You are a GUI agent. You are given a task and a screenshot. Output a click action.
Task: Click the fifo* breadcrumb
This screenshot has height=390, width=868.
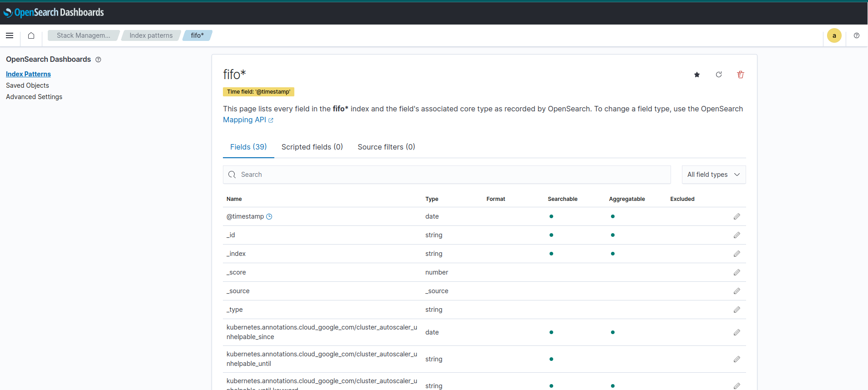pos(197,35)
